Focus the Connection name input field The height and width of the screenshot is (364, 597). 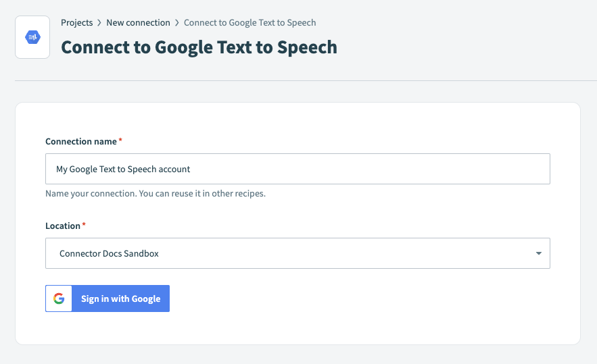point(297,169)
